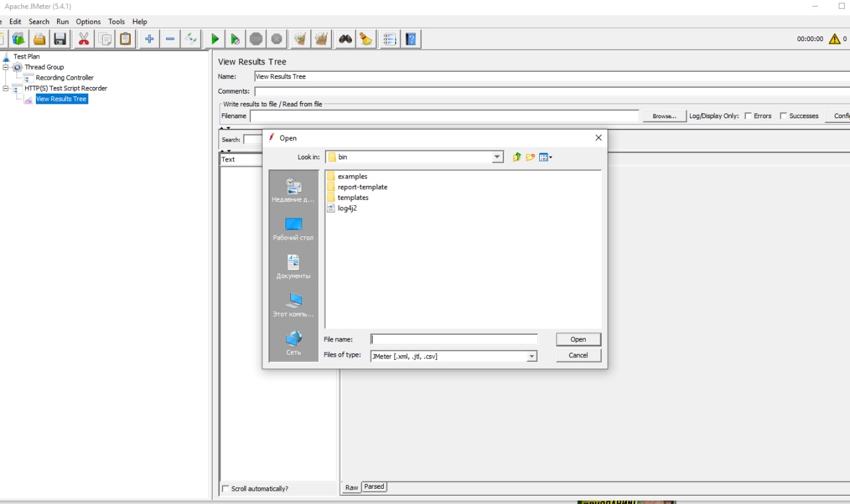Open the Help menu

click(139, 22)
